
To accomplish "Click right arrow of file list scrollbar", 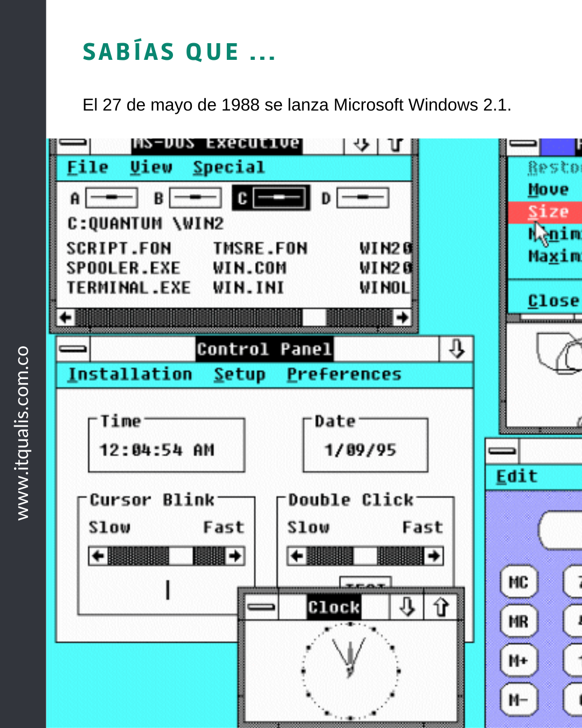I will [402, 318].
